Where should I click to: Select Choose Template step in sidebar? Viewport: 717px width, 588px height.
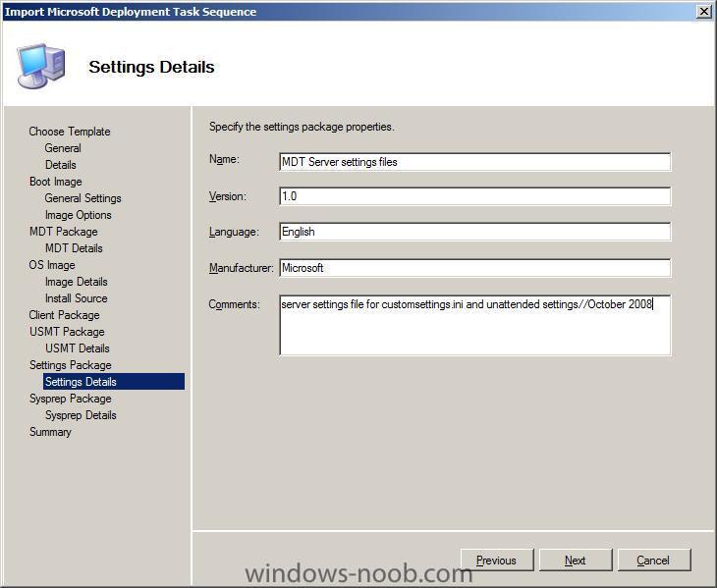point(70,132)
